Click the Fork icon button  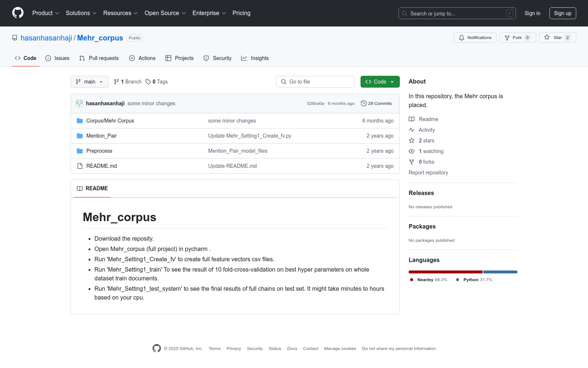coord(507,38)
